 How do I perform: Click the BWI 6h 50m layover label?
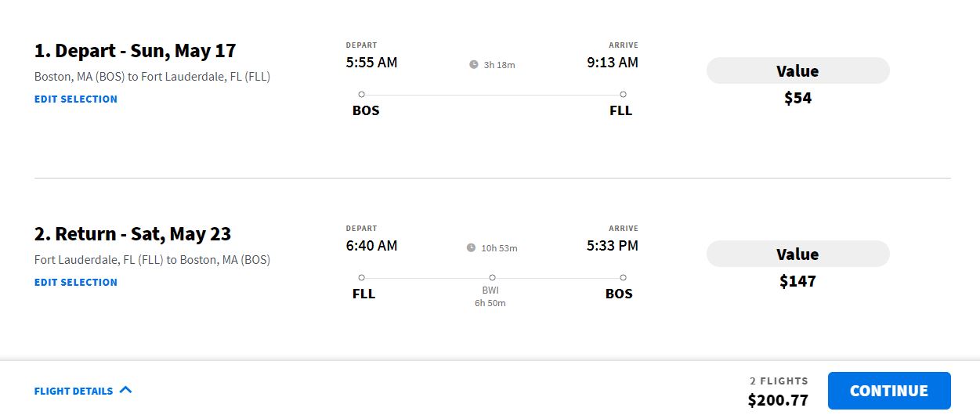coord(490,296)
